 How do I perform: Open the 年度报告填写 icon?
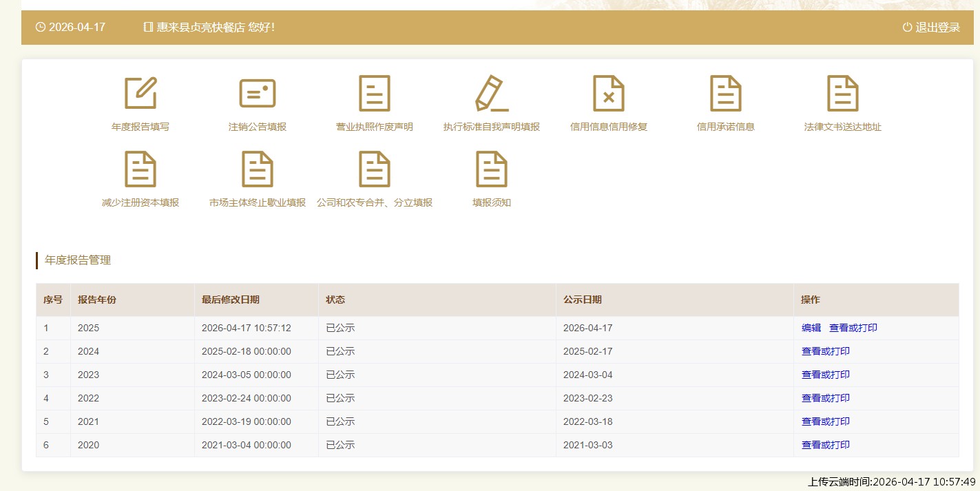140,94
